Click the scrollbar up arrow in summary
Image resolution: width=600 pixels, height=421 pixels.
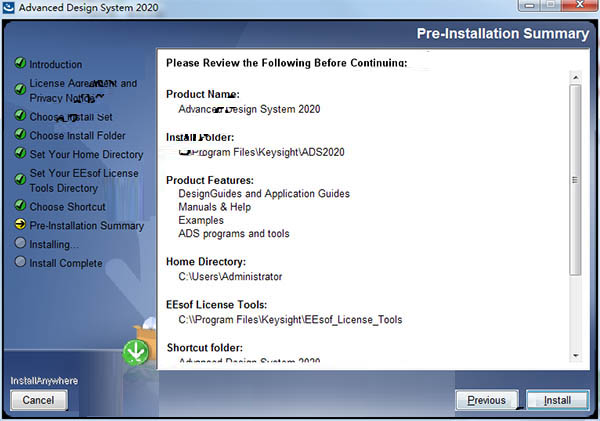tap(576, 78)
